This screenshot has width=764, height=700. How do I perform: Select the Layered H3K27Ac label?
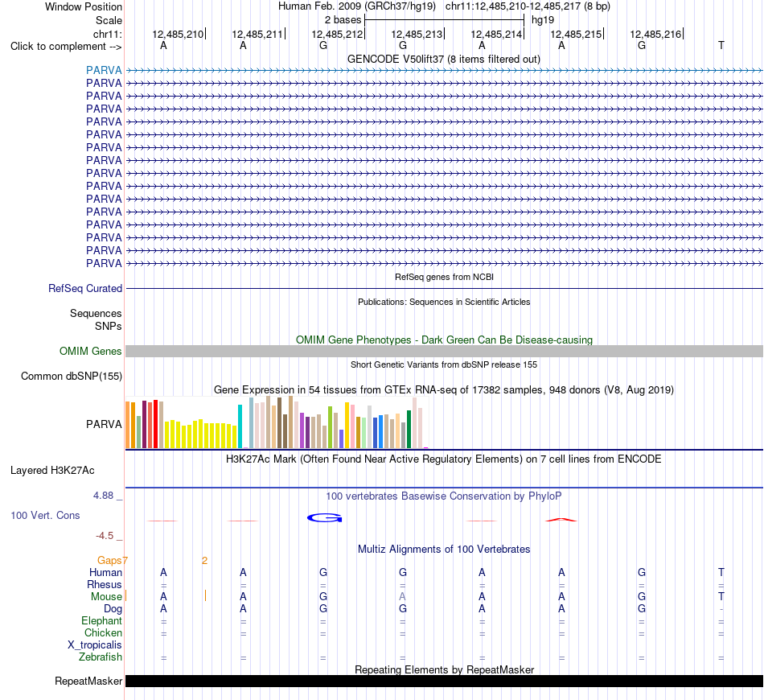pyautogui.click(x=52, y=471)
